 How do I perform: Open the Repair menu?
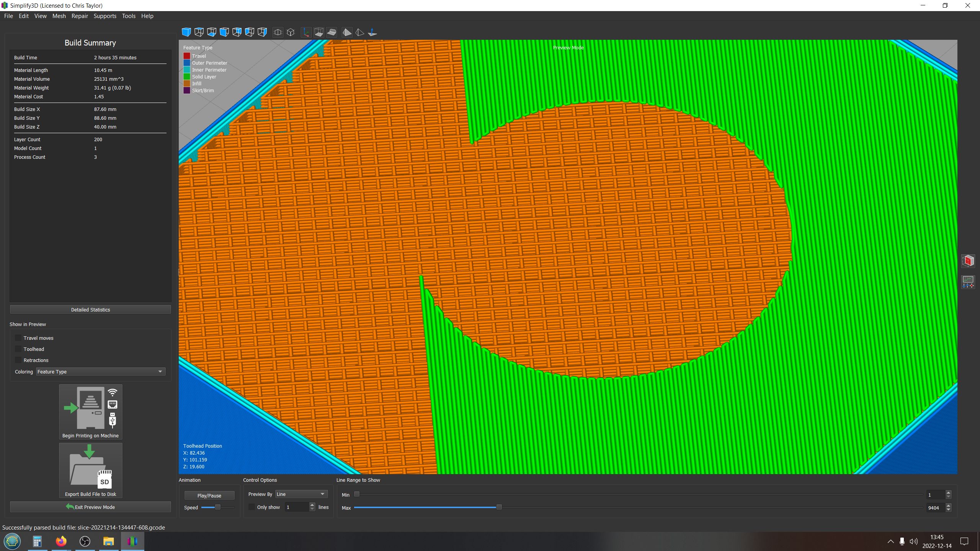80,16
